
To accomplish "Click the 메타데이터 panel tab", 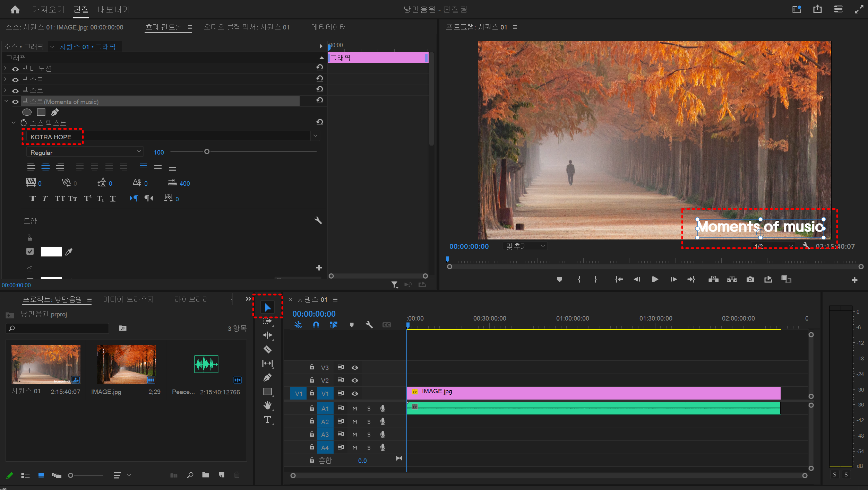I will coord(328,27).
